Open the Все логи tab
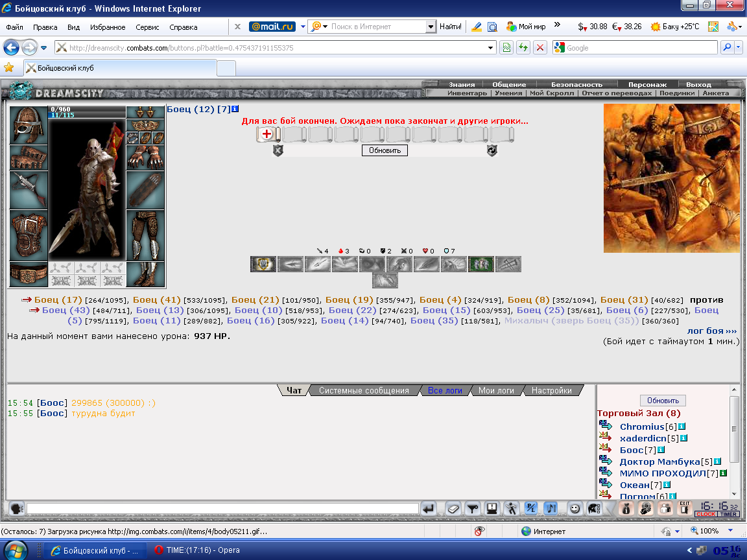The image size is (747, 560). click(445, 390)
